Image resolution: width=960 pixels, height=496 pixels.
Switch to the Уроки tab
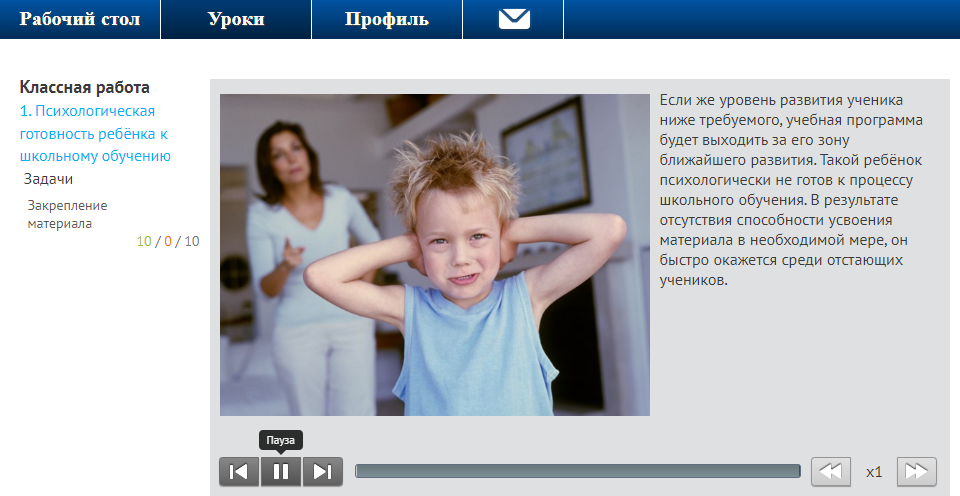coord(236,19)
